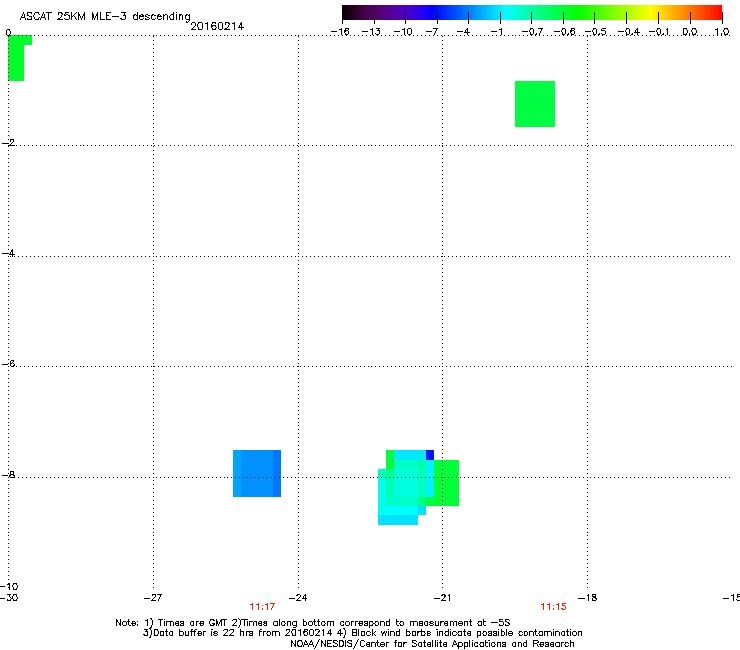Click the longitude axis label "-27"
Image resolution: width=740 pixels, height=650 pixels.
tap(153, 598)
